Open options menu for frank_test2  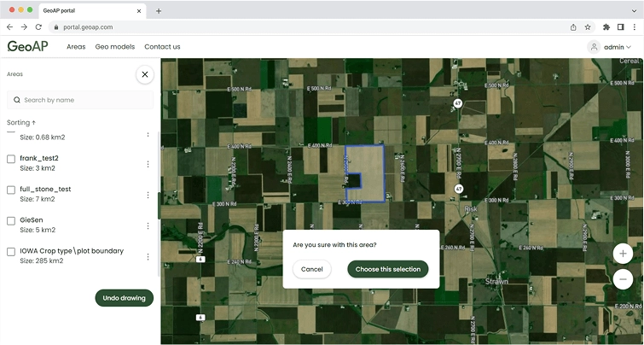pyautogui.click(x=148, y=159)
